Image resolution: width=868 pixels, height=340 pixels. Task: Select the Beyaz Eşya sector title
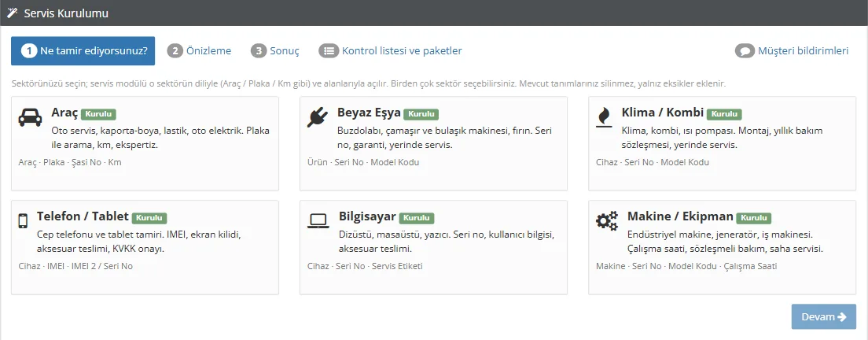point(370,113)
